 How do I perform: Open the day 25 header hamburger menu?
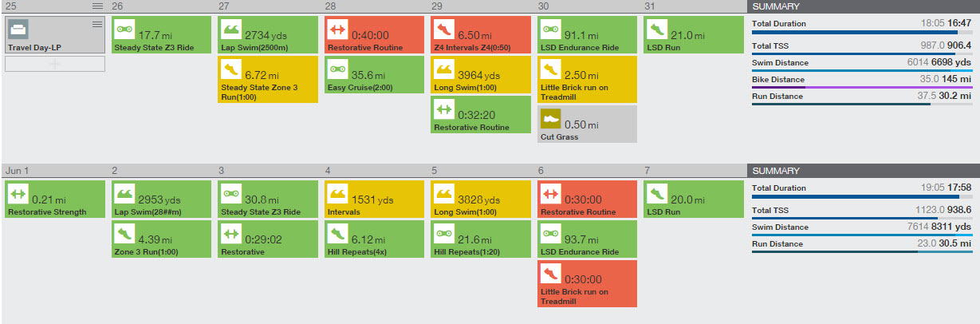[97, 6]
